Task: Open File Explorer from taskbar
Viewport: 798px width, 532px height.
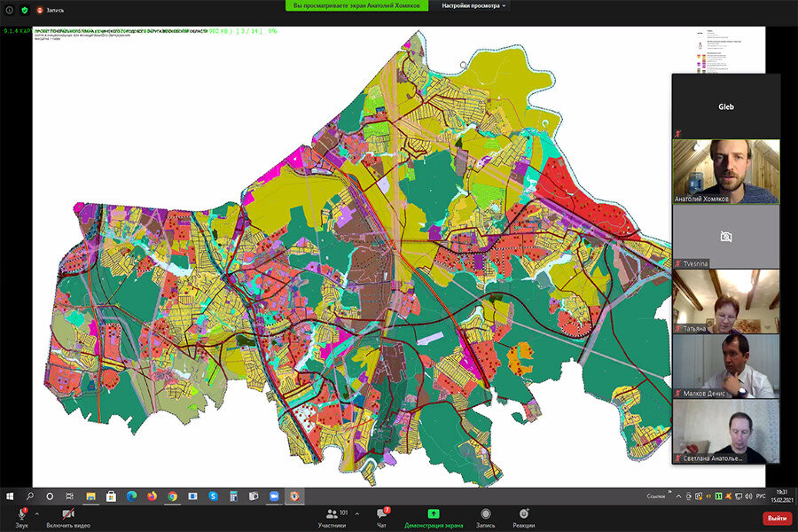Action: pos(90,496)
